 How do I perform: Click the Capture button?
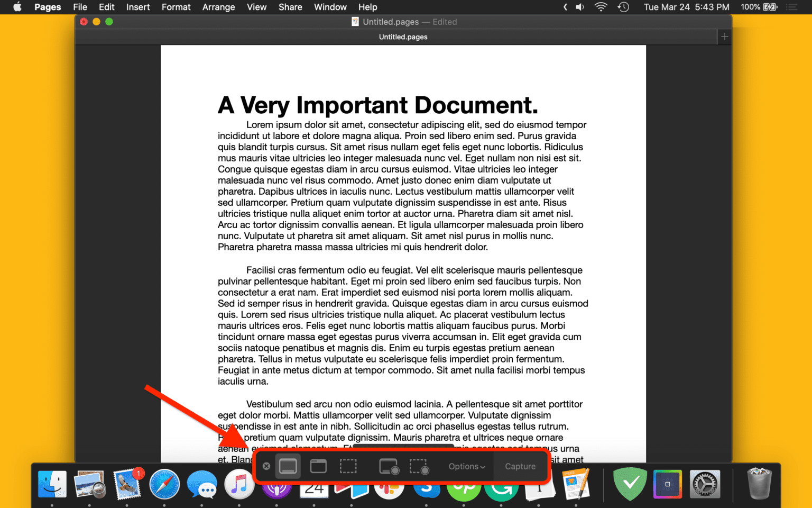point(520,466)
